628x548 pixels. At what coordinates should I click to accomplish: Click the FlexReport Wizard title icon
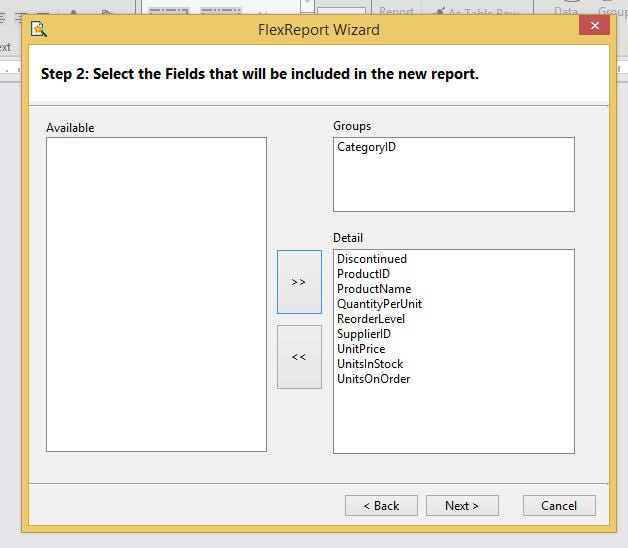point(39,29)
